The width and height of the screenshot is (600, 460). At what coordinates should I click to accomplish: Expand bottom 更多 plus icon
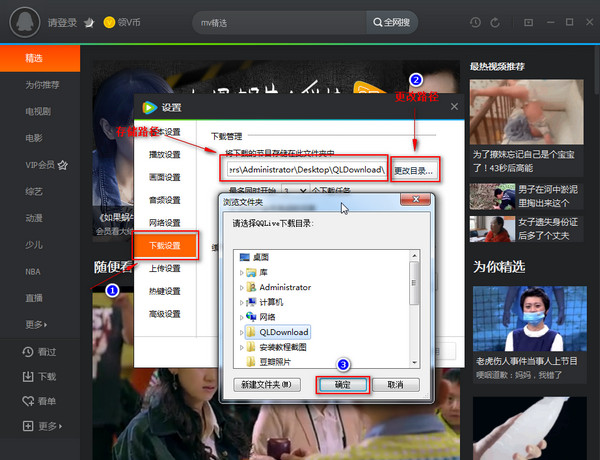pos(28,426)
